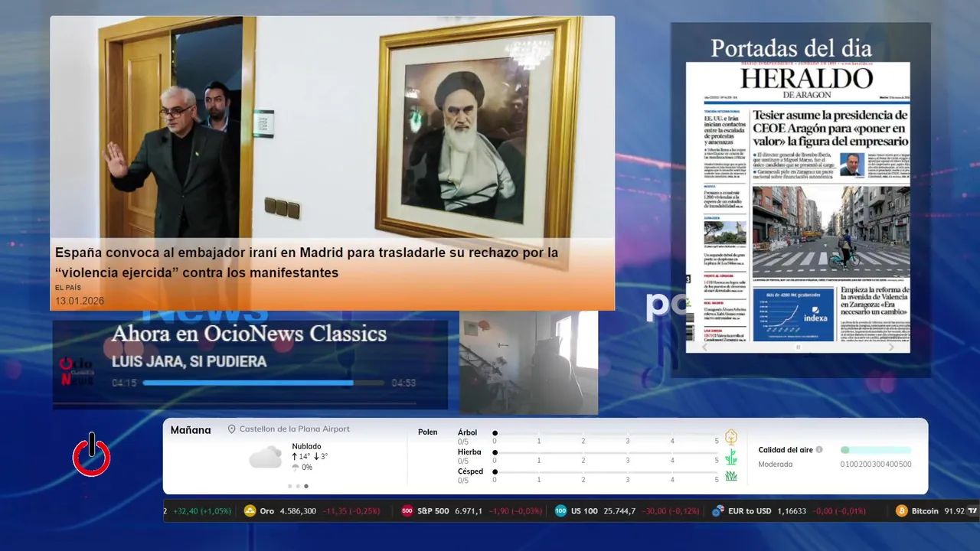Image resolution: width=980 pixels, height=551 pixels.
Task: Click the Heraldo de Aragon front page
Action: click(x=798, y=207)
